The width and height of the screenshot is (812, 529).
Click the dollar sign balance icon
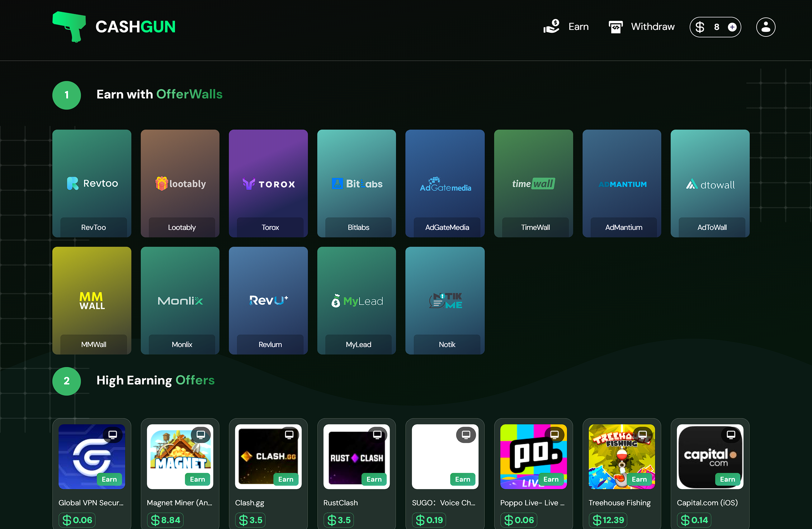point(700,27)
